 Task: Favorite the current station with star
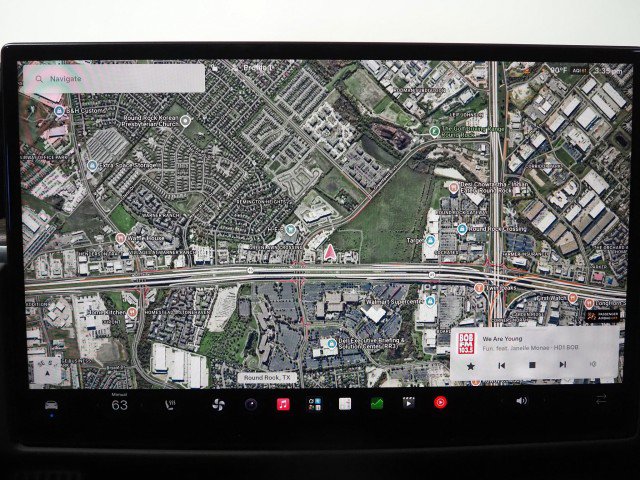(471, 366)
